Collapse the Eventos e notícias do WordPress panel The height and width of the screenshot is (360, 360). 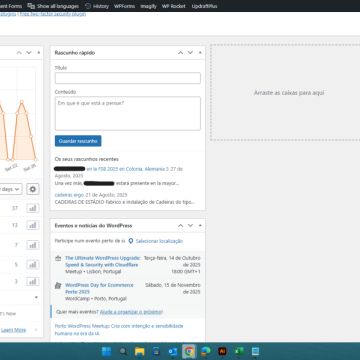click(x=200, y=226)
